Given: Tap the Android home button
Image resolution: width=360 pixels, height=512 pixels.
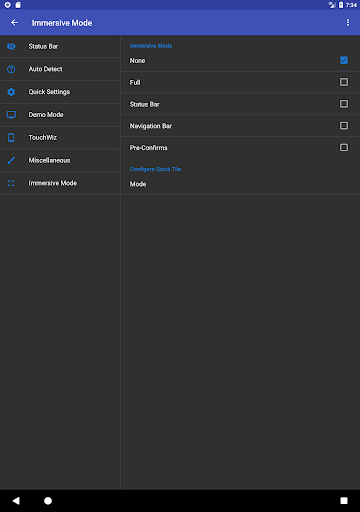Looking at the screenshot, I should tap(48, 501).
